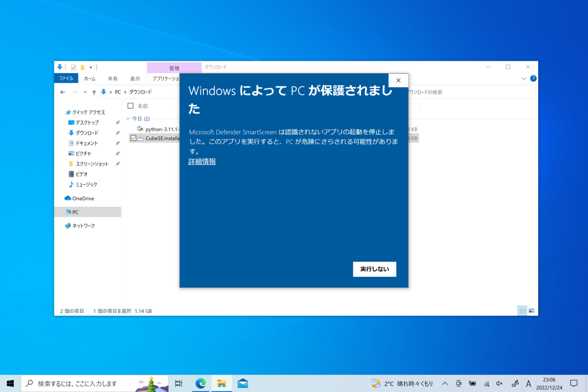The image size is (588, 392).
Task: Expand the chevron before PC in address bar
Action: click(110, 92)
